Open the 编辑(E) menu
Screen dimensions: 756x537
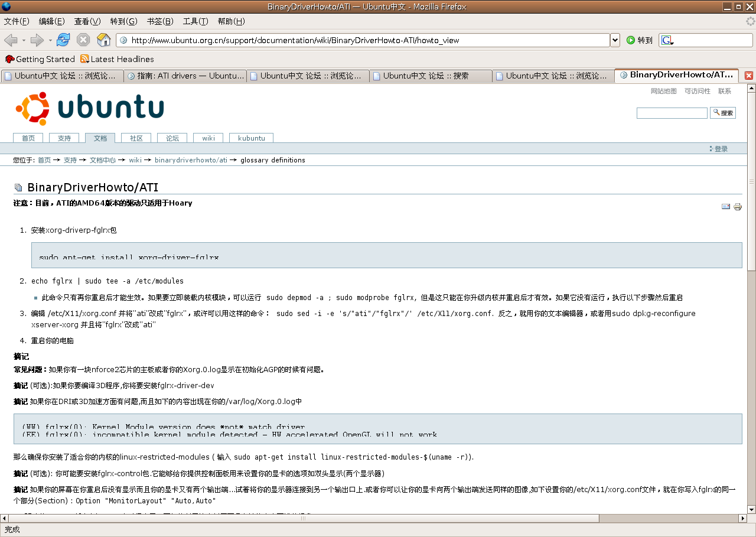tap(51, 21)
